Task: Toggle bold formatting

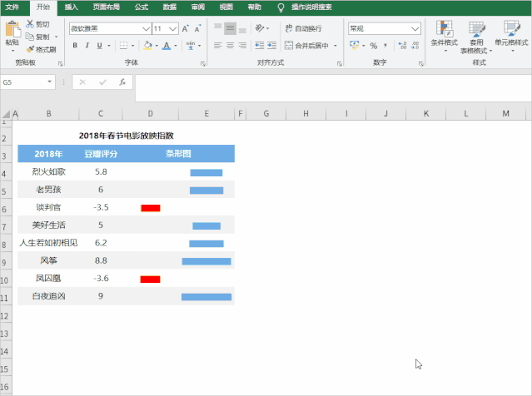Action: [x=75, y=46]
